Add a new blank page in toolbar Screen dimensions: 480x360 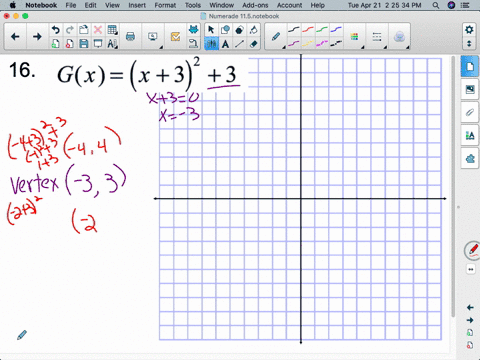click(x=56, y=44)
